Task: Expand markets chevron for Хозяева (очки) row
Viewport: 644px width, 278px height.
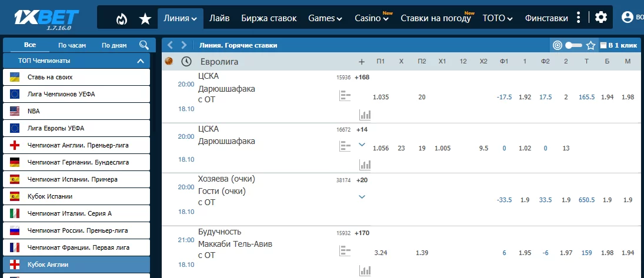Action: 362,197
